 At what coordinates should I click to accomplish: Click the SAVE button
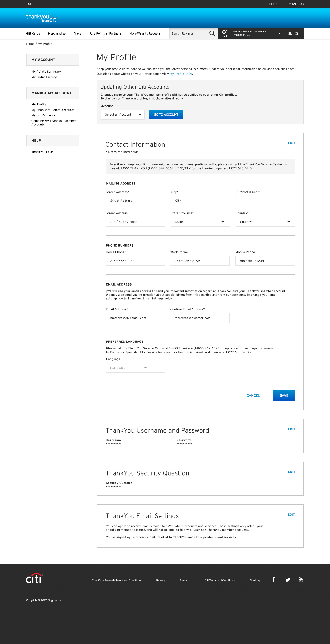point(284,395)
